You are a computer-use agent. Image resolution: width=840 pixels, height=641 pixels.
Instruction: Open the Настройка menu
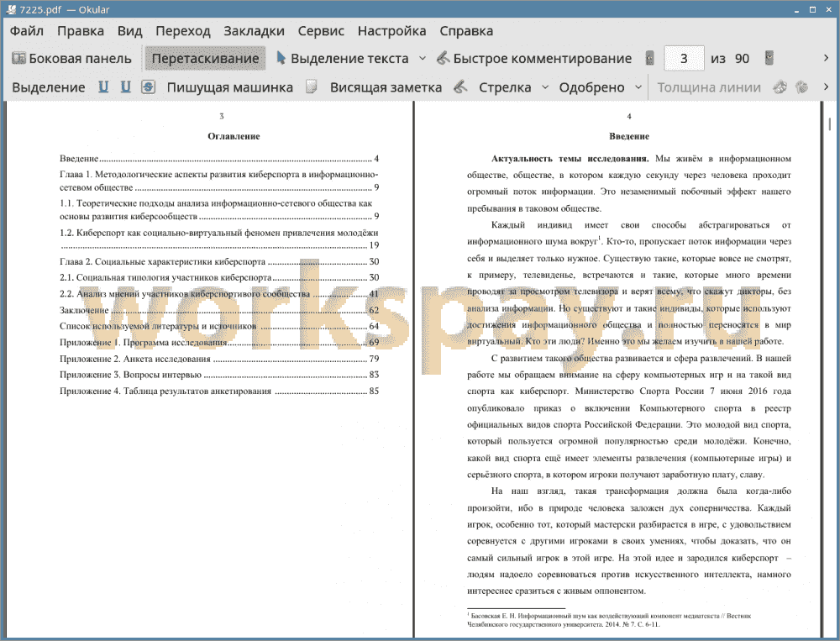pos(391,31)
